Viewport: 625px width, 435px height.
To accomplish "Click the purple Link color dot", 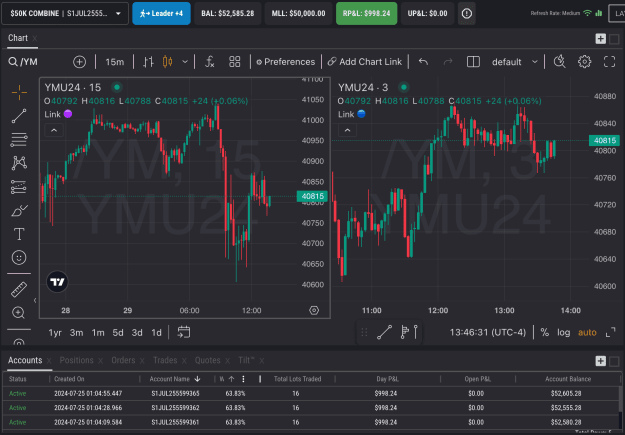I will 68,114.
